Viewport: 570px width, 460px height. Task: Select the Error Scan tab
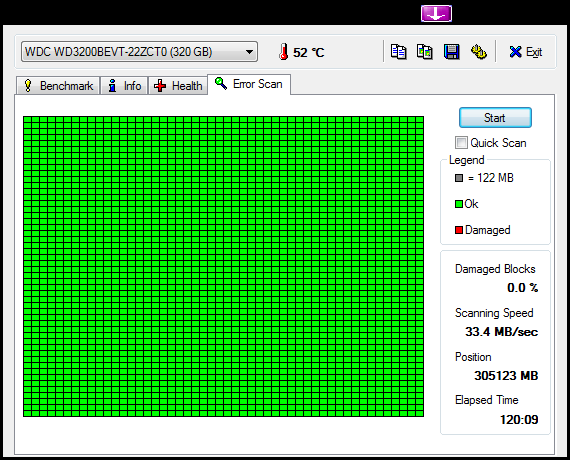coord(249,84)
